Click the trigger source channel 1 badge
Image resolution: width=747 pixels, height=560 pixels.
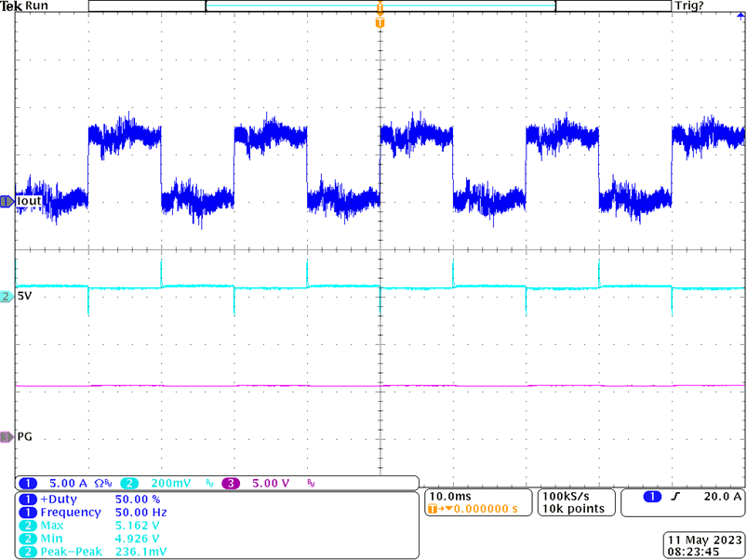pos(652,497)
